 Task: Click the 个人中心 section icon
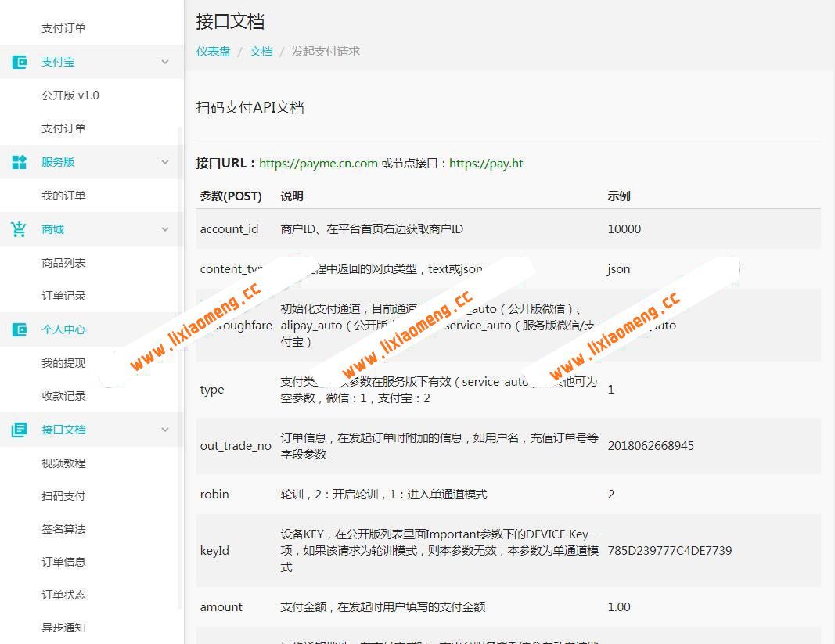pos(19,329)
